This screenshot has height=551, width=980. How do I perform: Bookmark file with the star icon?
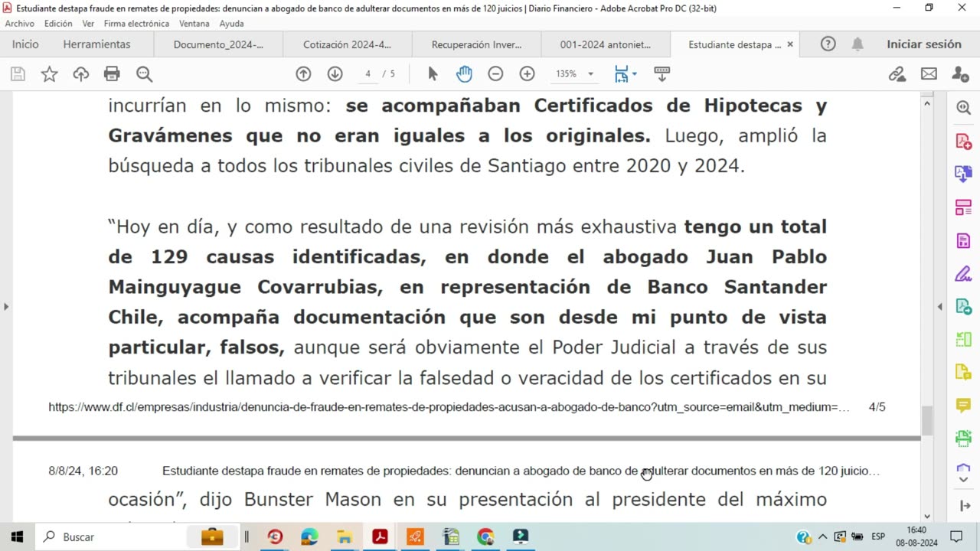click(49, 74)
